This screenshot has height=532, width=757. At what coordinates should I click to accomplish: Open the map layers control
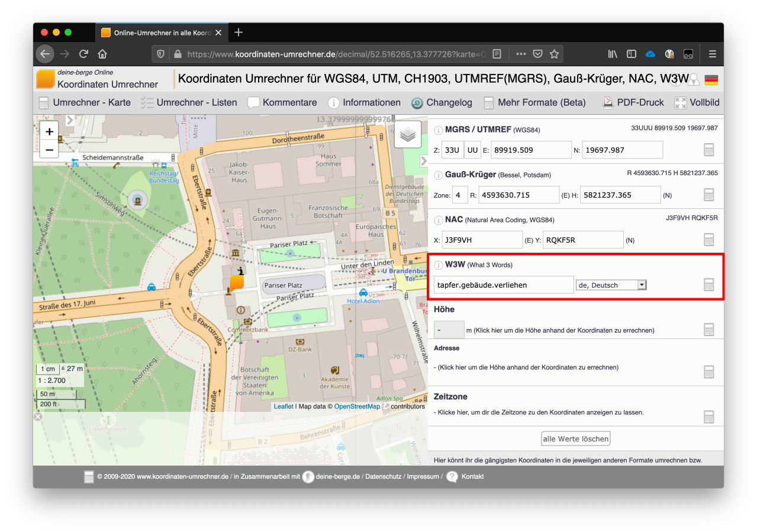tap(407, 135)
